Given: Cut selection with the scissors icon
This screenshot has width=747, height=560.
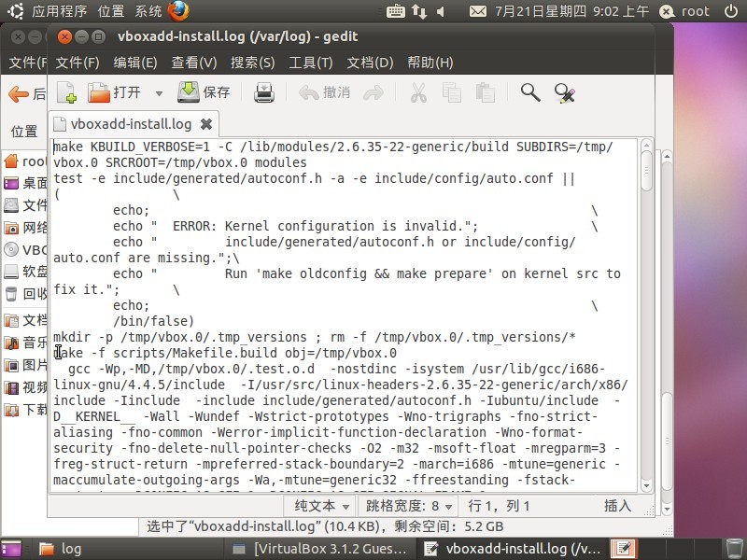Looking at the screenshot, I should (418, 92).
